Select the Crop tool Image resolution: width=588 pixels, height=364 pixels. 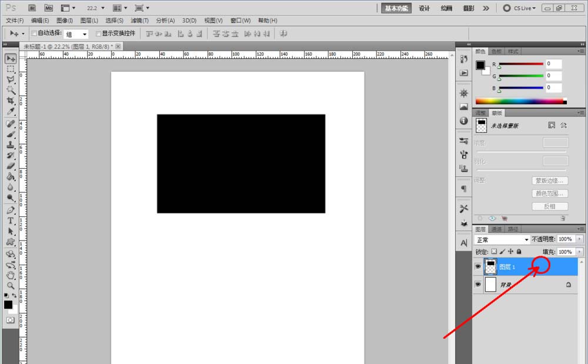pos(11,101)
